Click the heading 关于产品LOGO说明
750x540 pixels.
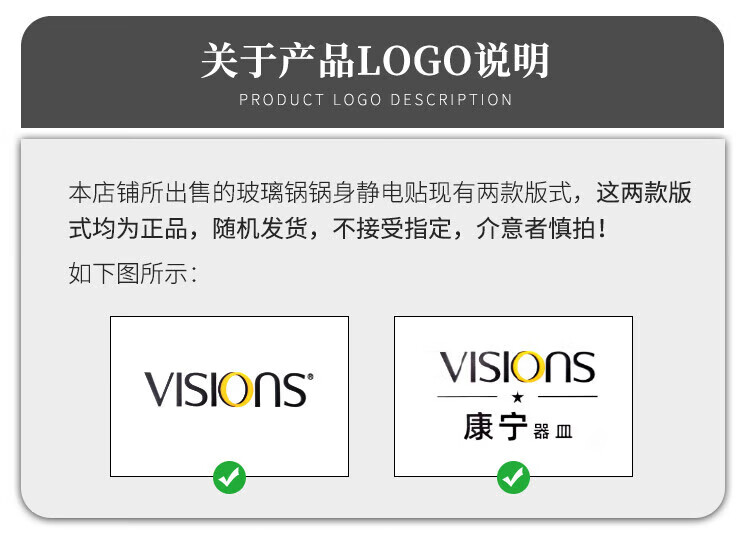(375, 61)
